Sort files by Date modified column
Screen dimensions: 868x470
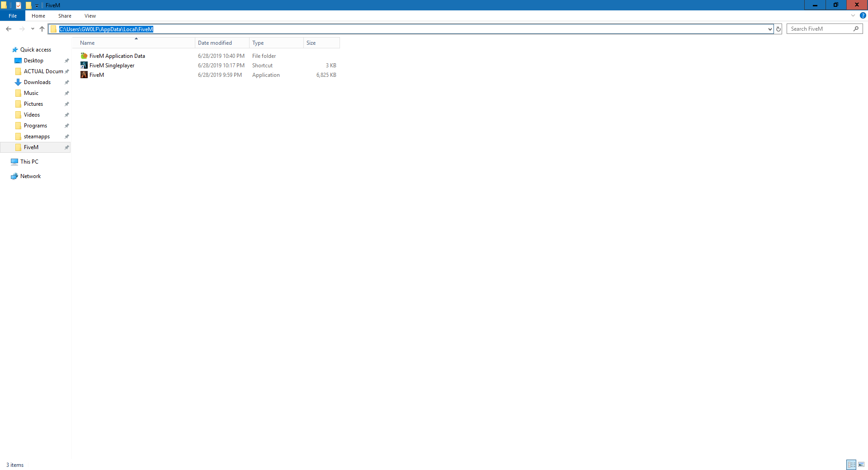[x=222, y=43]
